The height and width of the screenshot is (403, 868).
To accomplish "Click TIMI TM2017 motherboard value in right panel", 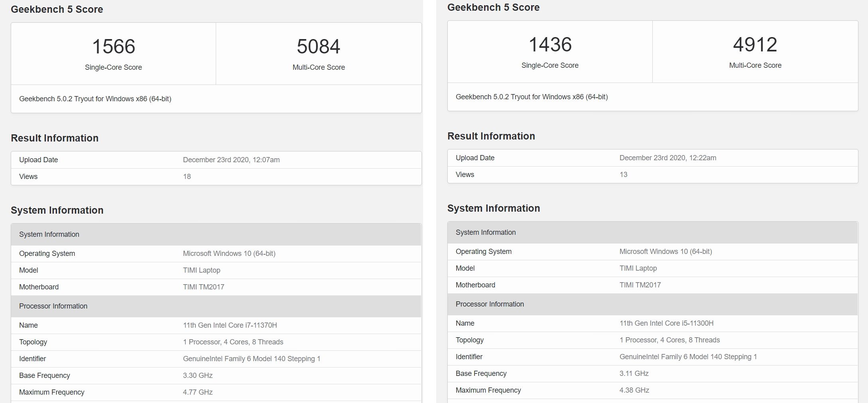I will [x=640, y=285].
